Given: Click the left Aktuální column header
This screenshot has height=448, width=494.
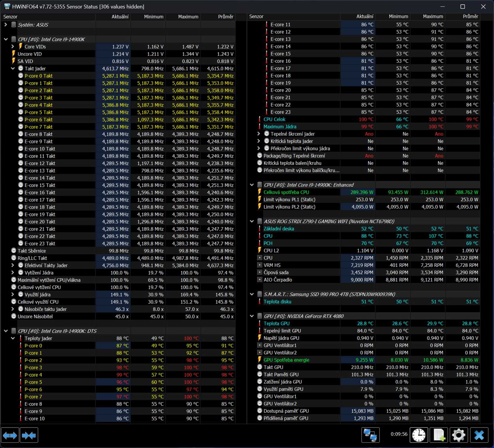Looking at the screenshot, I should tap(113, 17).
